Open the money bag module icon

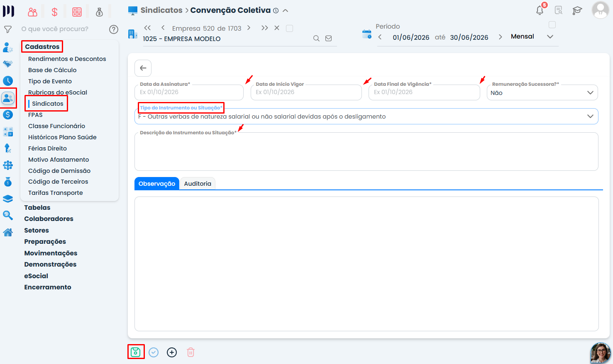point(99,12)
